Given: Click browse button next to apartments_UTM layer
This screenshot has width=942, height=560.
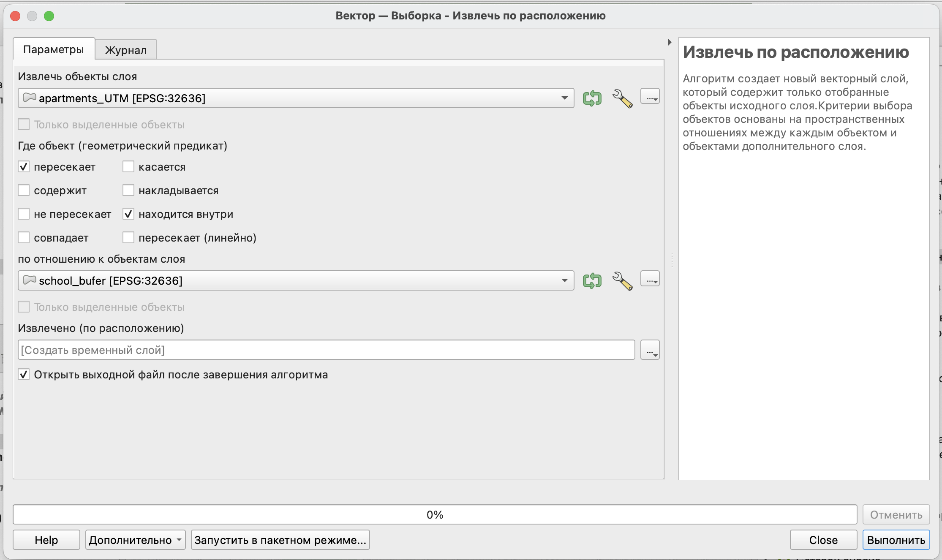Looking at the screenshot, I should tap(650, 97).
